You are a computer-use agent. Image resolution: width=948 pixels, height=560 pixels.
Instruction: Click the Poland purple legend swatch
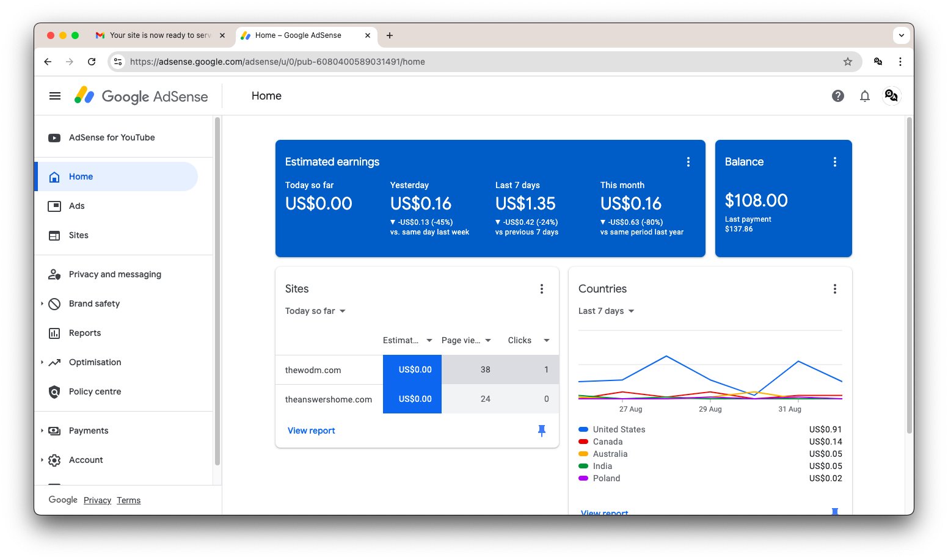583,479
